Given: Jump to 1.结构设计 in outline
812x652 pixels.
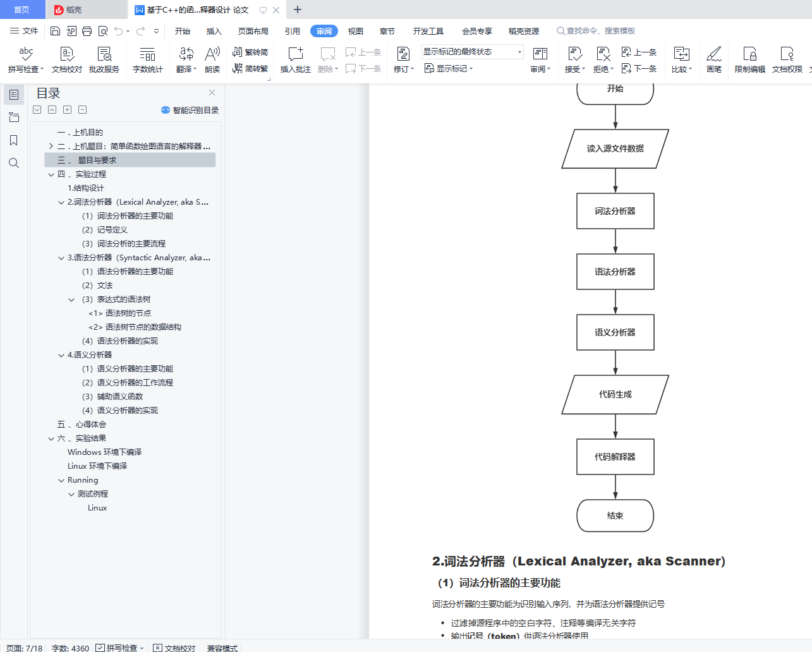Looking at the screenshot, I should coord(86,188).
